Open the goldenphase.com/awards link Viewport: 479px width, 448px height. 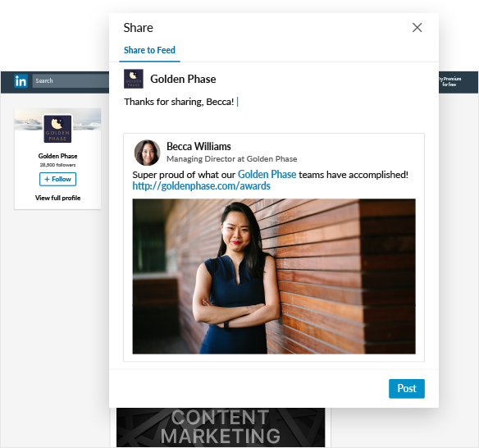[201, 185]
